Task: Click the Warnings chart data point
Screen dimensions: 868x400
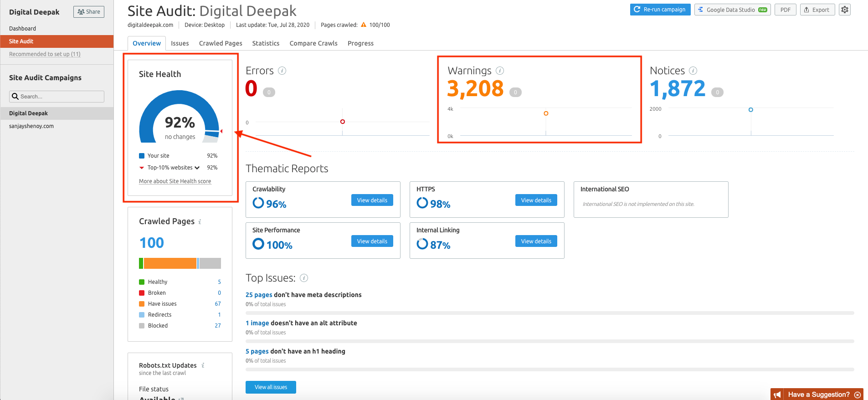Action: 546,113
